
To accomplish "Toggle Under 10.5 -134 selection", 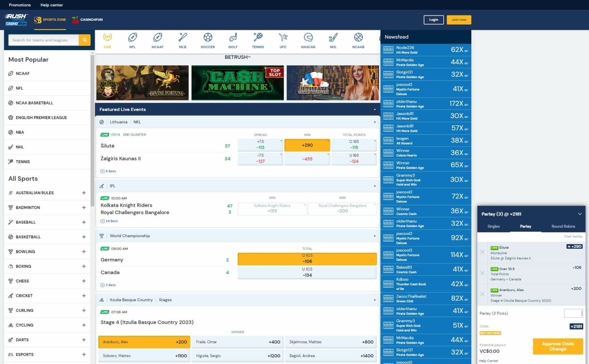I will [307, 272].
